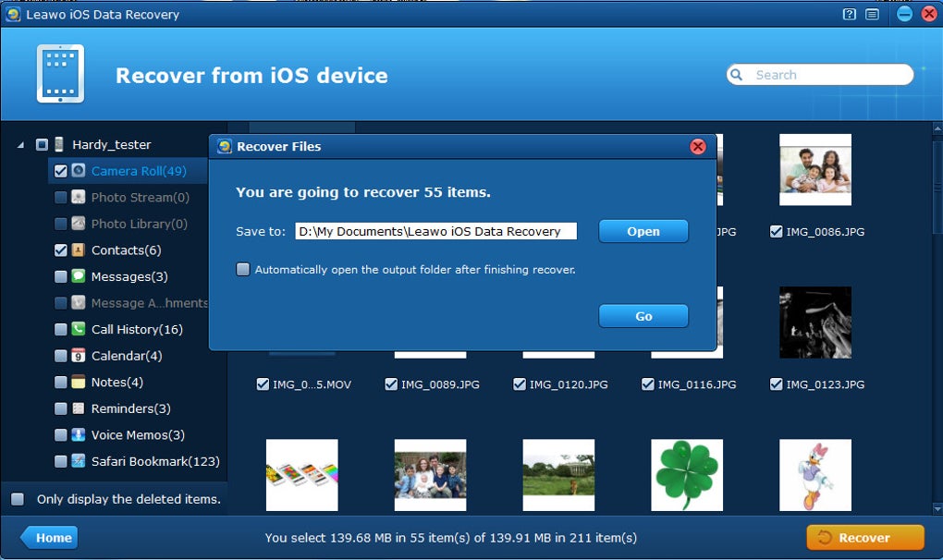The width and height of the screenshot is (943, 560).
Task: Uncheck the Camera Roll checkbox
Action: click(61, 171)
